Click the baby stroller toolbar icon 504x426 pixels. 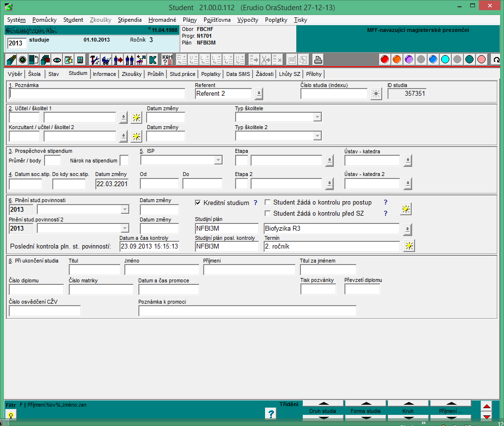[106, 60]
